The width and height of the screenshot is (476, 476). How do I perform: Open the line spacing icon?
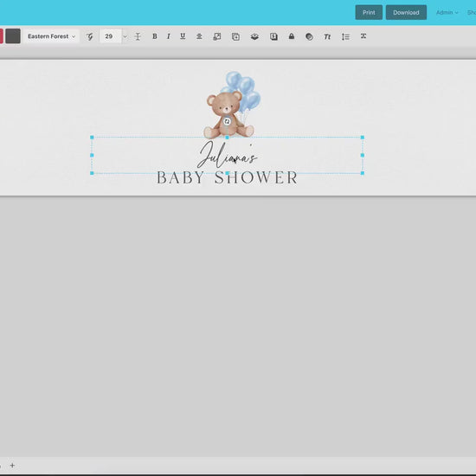345,36
